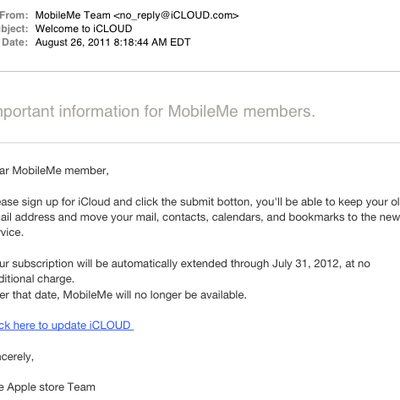Click the date 'August 26, 2011 8:18:44 AM EDT'
This screenshot has height=400, width=400.
click(x=113, y=42)
